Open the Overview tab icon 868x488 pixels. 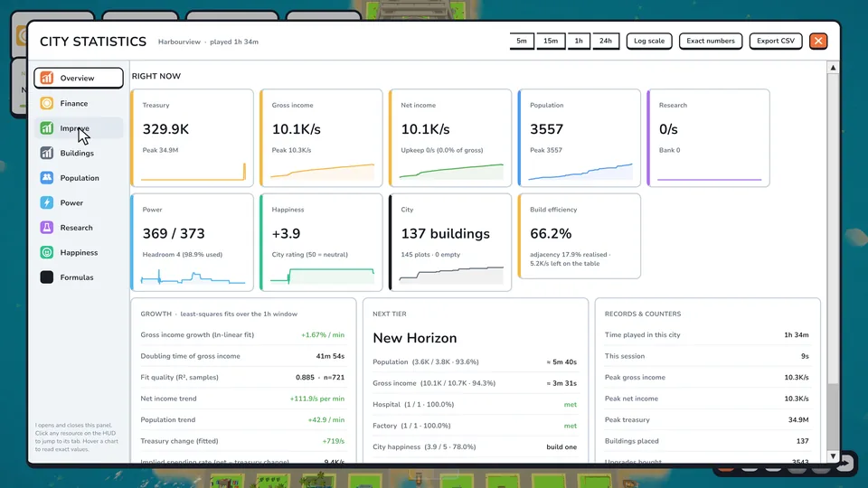pos(46,78)
